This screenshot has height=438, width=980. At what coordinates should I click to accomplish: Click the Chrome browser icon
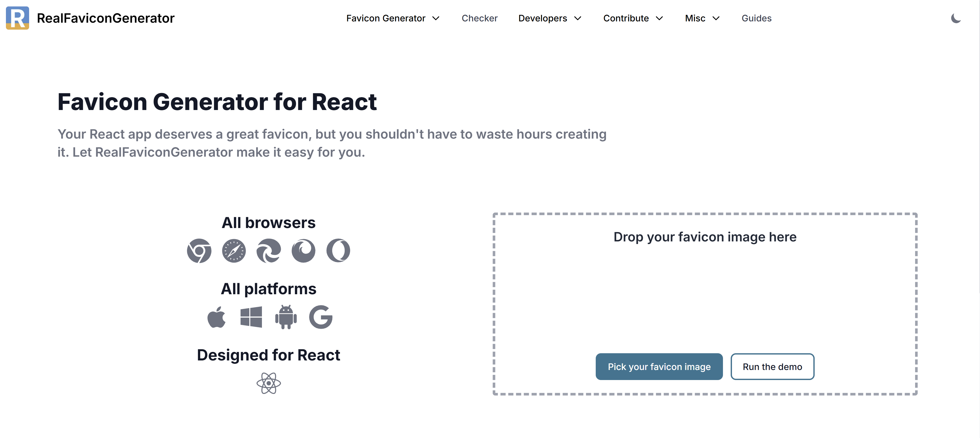click(199, 251)
